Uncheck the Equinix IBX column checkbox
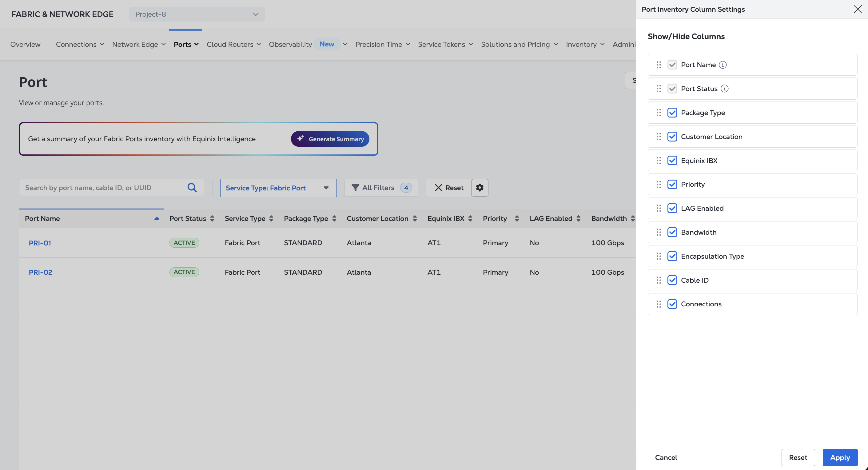The height and width of the screenshot is (470, 868). pyautogui.click(x=672, y=160)
